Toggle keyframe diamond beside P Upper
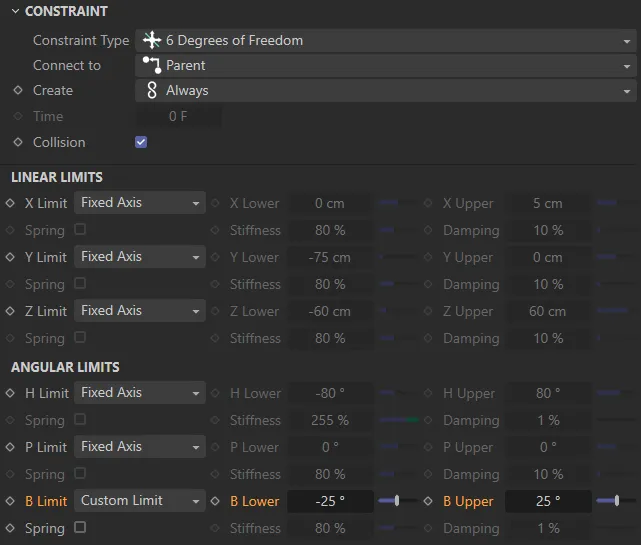The width and height of the screenshot is (641, 545). (x=428, y=447)
